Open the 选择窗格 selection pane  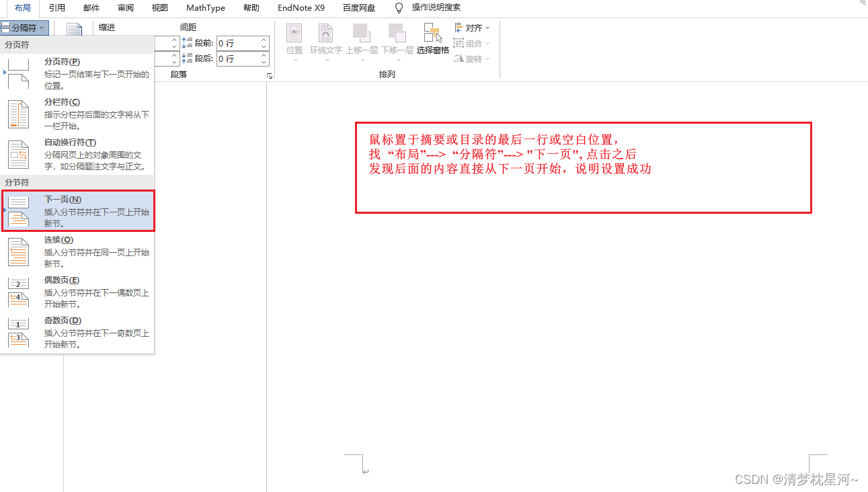click(x=432, y=39)
